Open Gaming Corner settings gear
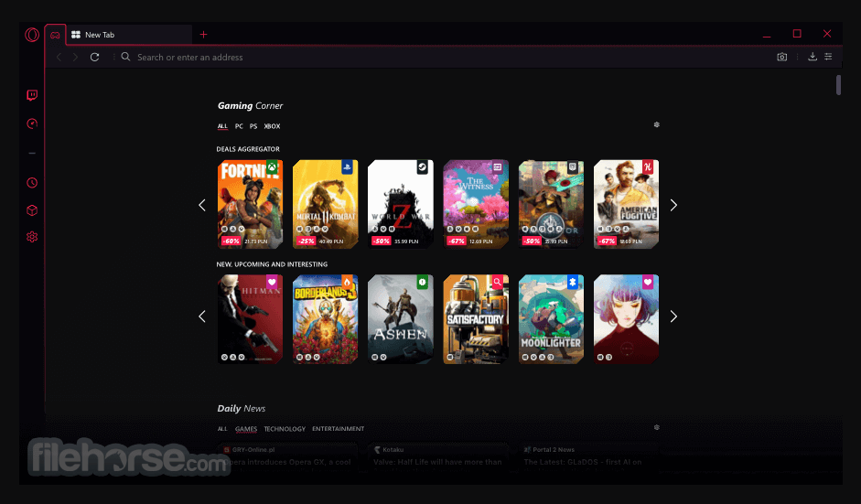 point(656,124)
